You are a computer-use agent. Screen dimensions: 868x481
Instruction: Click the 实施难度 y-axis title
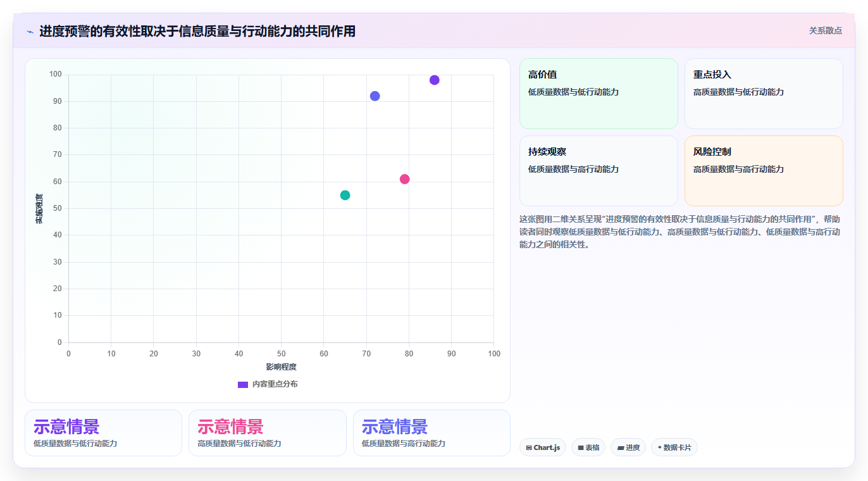[x=39, y=209]
